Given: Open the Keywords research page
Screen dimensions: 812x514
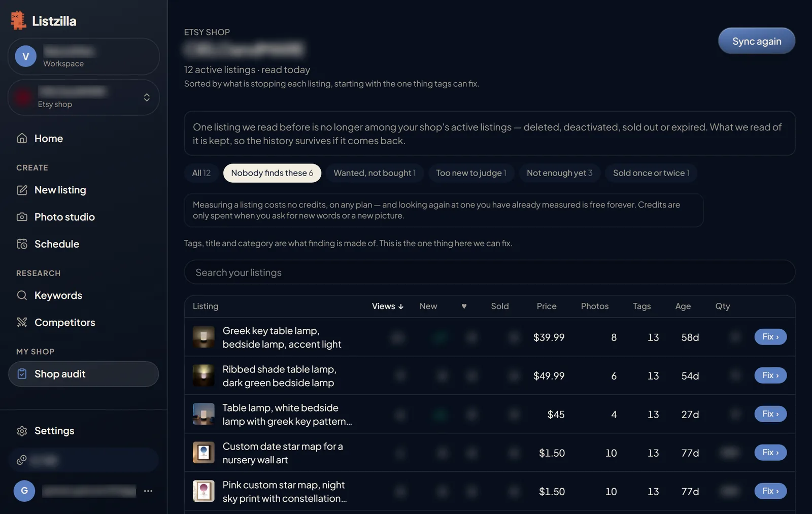Looking at the screenshot, I should (83, 295).
